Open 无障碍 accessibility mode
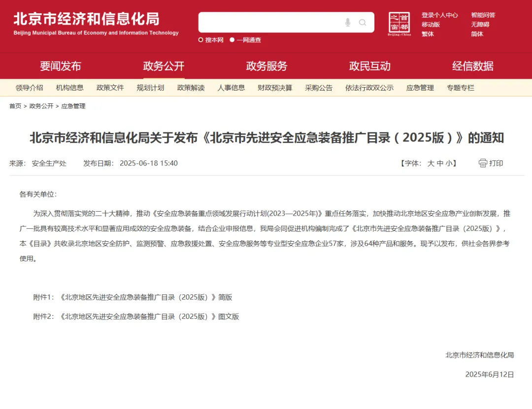Image resolution: width=532 pixels, height=409 pixels. 480,25
